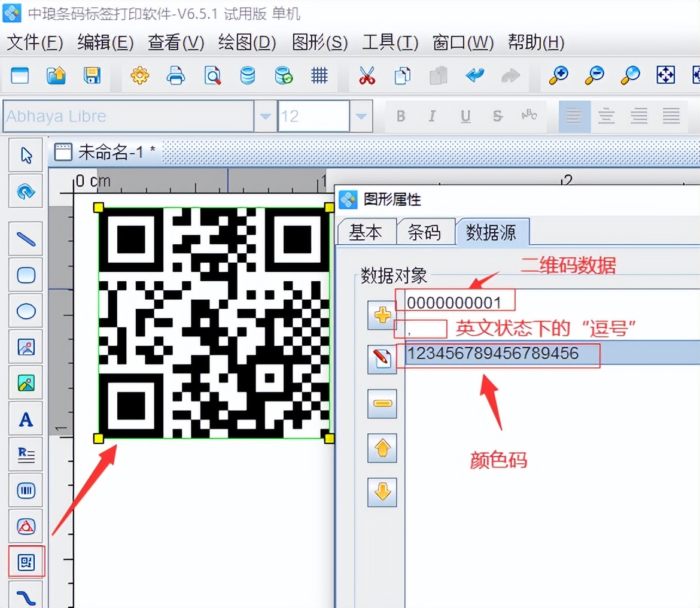
Task: Toggle underline text formatting
Action: point(465,116)
